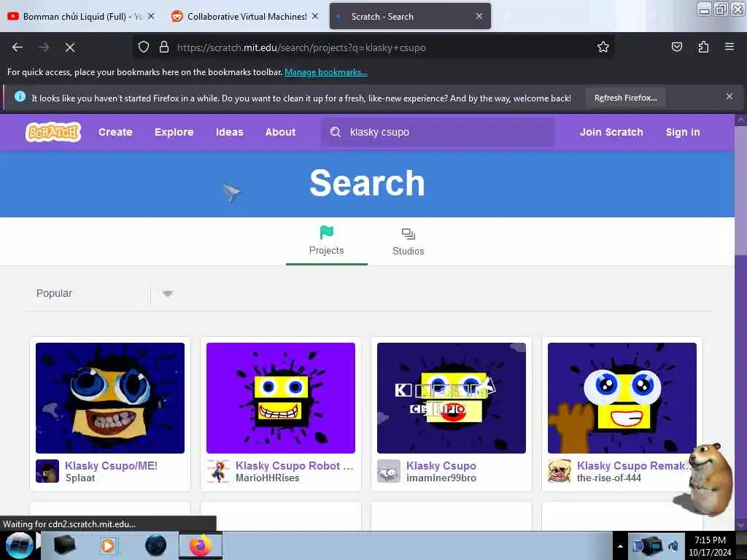Click the green flag Projects icon
Screen dimensions: 747x560
(x=326, y=233)
